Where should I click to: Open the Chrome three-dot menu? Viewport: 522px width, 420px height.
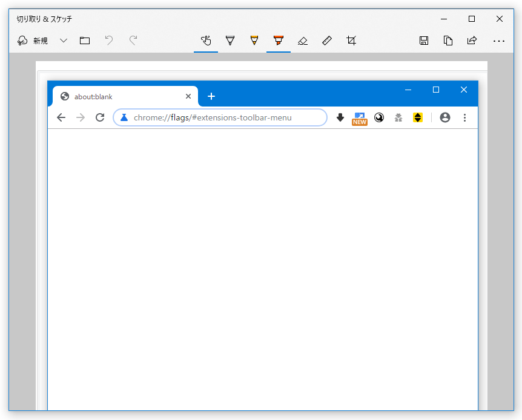[x=464, y=117]
